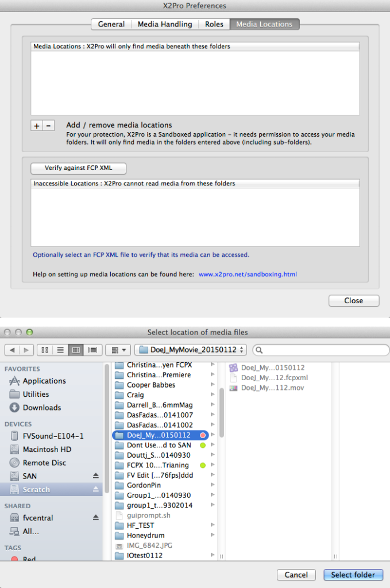Click the Select folder button
The height and width of the screenshot is (588, 390).
[353, 575]
